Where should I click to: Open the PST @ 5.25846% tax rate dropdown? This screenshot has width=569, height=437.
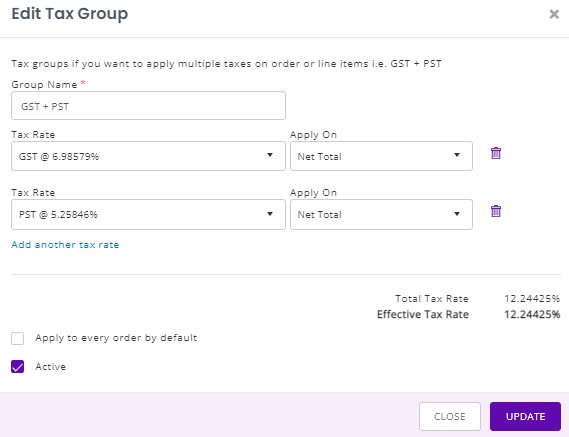148,214
